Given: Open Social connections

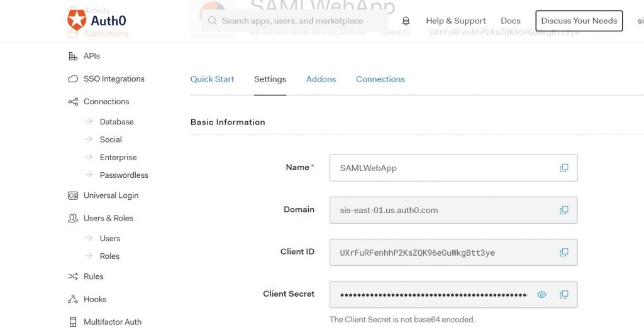Looking at the screenshot, I should point(111,139).
